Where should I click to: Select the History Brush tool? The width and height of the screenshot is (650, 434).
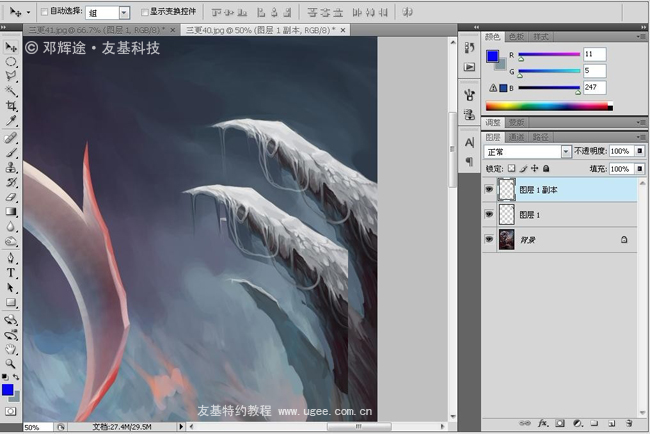tap(11, 182)
